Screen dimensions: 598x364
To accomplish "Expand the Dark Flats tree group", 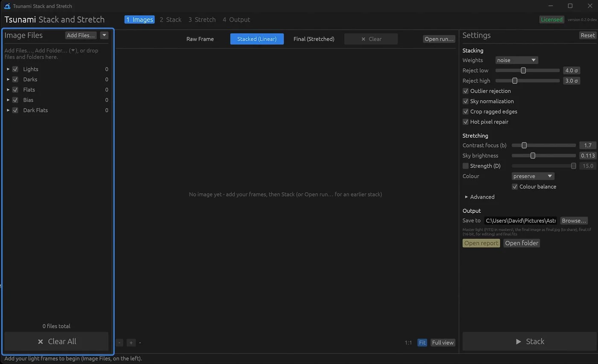I will pos(8,110).
